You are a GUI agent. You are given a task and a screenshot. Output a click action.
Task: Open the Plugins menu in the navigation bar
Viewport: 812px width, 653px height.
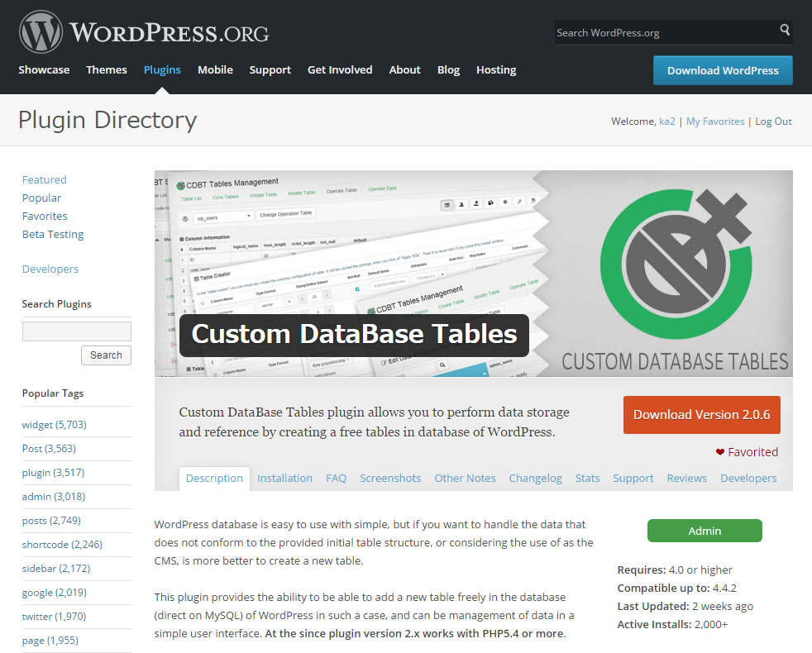tap(162, 69)
